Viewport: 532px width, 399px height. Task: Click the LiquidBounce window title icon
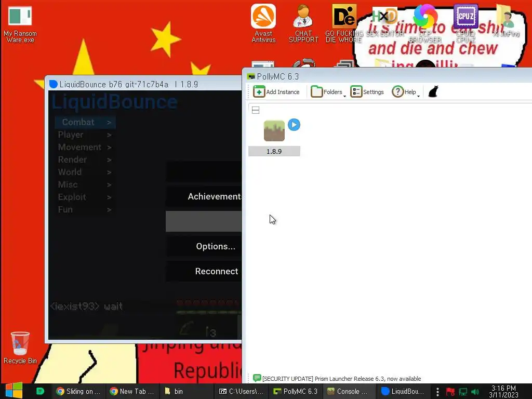point(54,84)
